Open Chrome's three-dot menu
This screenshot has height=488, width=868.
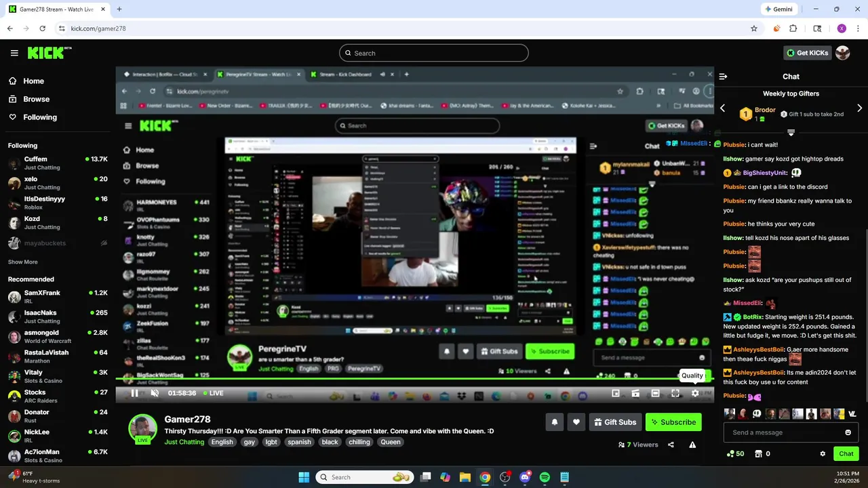coord(858,28)
